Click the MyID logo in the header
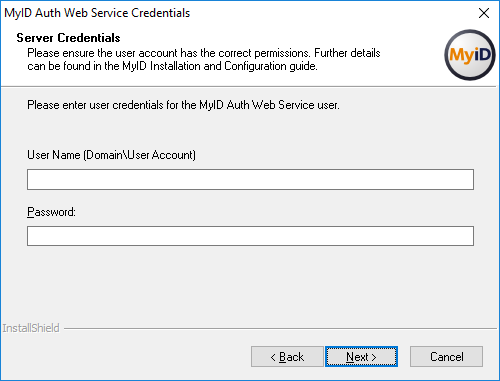This screenshot has height=381, width=500. coord(470,55)
